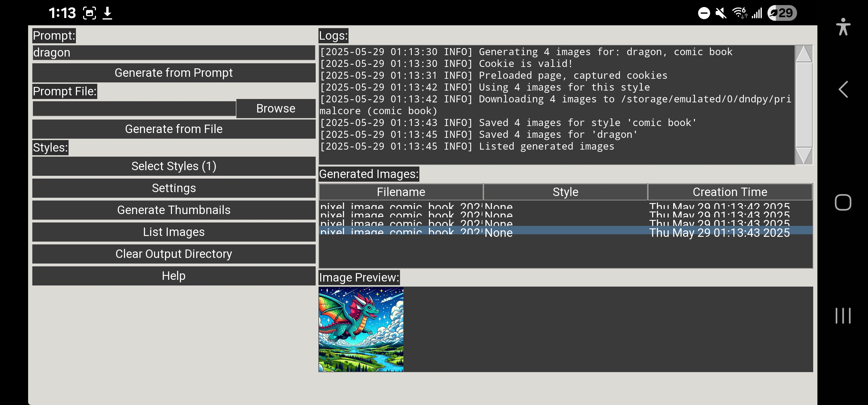Click the logs scrollbar track

pyautogui.click(x=804, y=105)
